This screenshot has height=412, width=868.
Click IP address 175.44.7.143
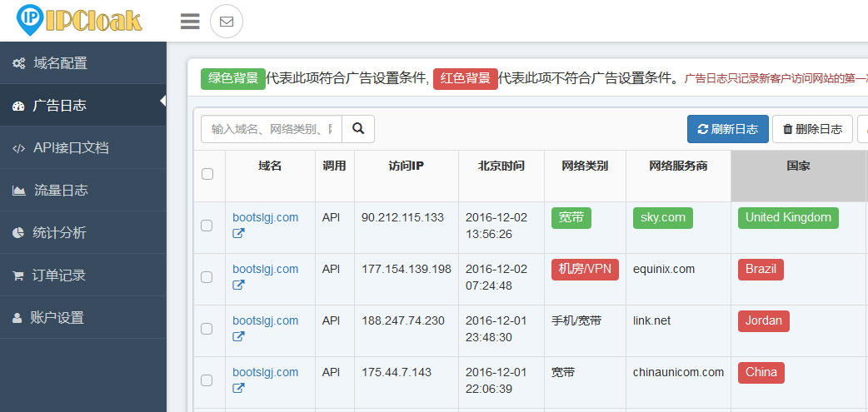(x=397, y=371)
